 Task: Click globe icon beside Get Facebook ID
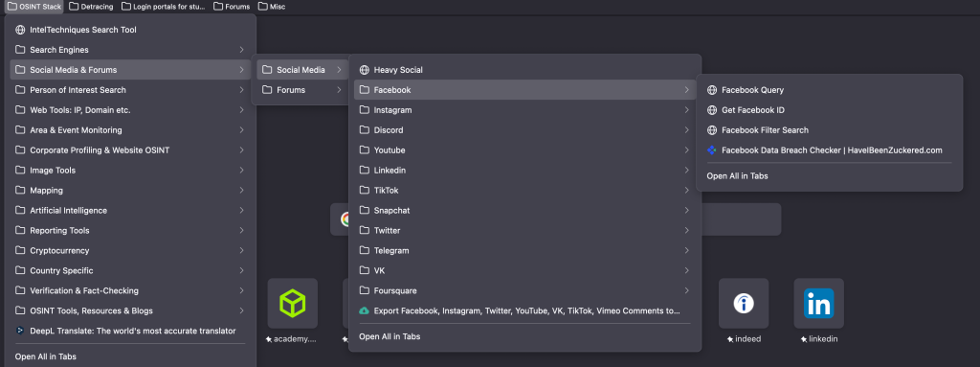tap(712, 109)
